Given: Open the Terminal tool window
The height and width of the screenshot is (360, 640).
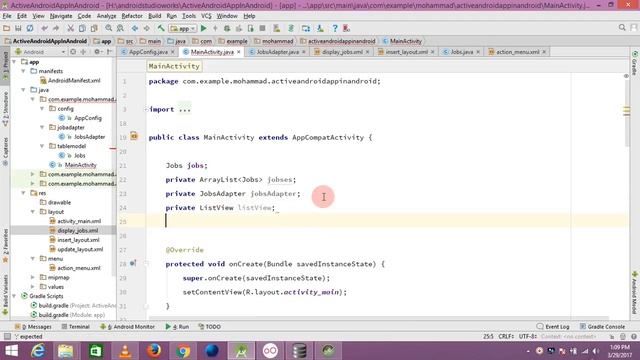Looking at the screenshot, I should (x=76, y=327).
